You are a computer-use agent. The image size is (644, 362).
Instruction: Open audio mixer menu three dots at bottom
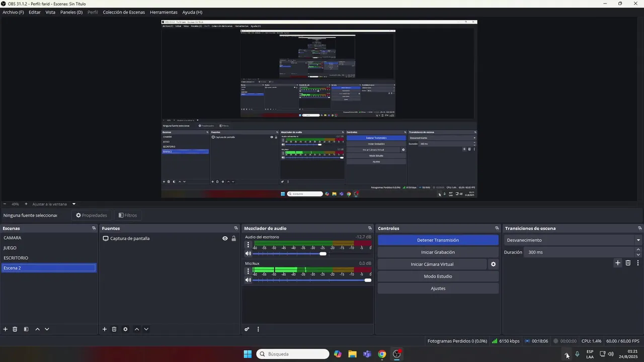pos(258,329)
